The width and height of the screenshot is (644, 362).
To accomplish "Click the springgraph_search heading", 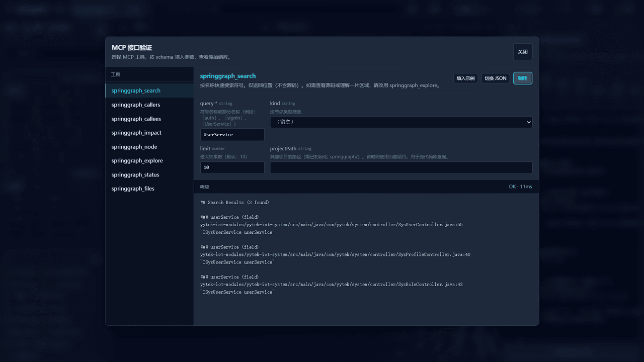I will [x=228, y=76].
